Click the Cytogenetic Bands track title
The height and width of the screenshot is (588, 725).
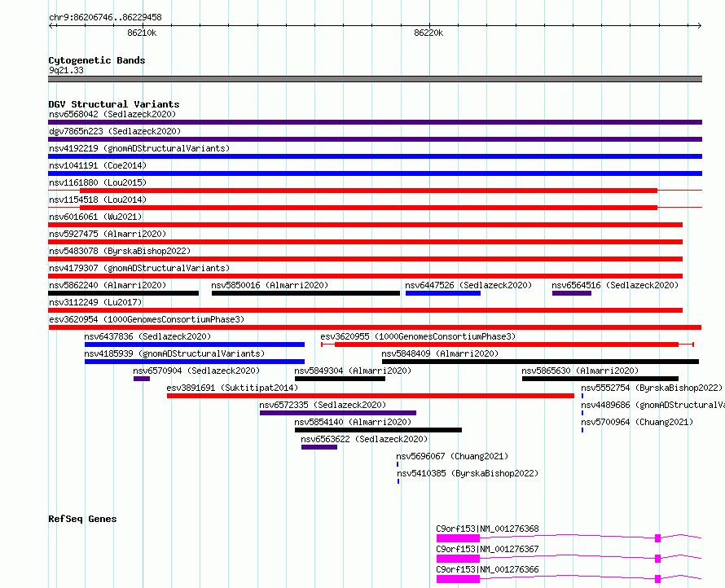coord(97,60)
